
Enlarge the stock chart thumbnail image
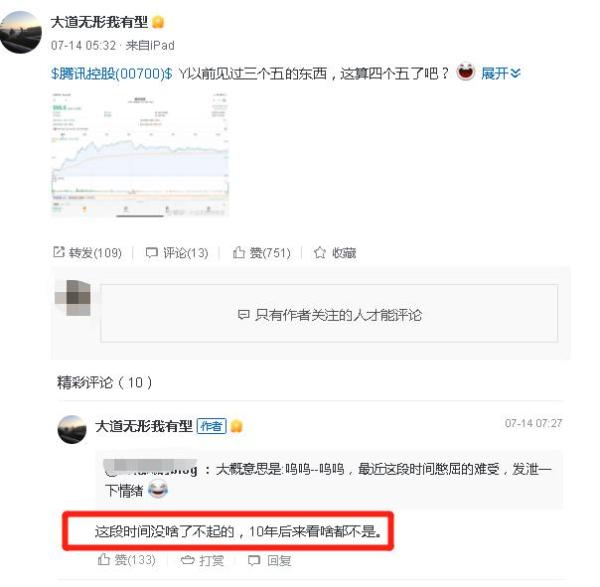(x=140, y=155)
